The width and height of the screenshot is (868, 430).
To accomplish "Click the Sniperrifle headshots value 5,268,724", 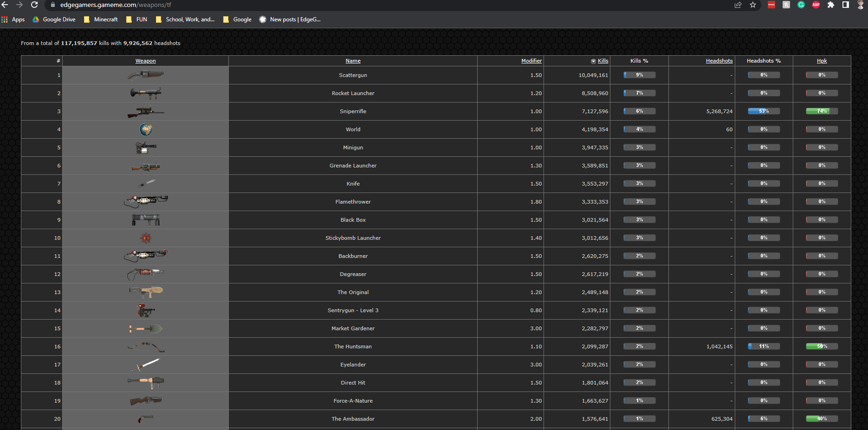I will pyautogui.click(x=719, y=111).
